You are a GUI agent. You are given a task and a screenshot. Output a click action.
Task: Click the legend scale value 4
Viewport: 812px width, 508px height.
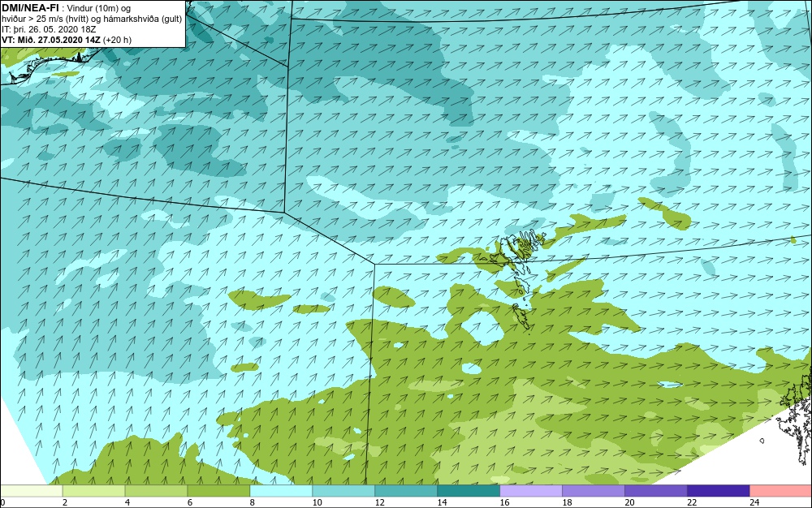127,502
